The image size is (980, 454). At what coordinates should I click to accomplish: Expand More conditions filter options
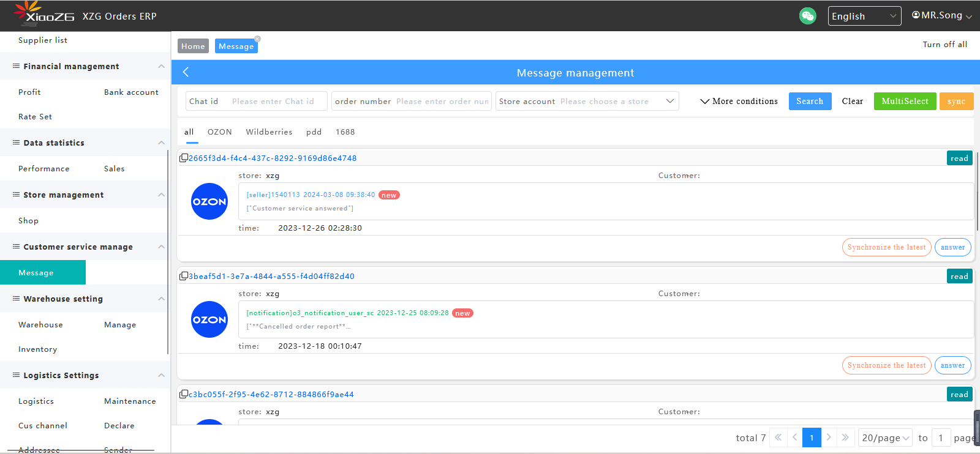point(739,102)
